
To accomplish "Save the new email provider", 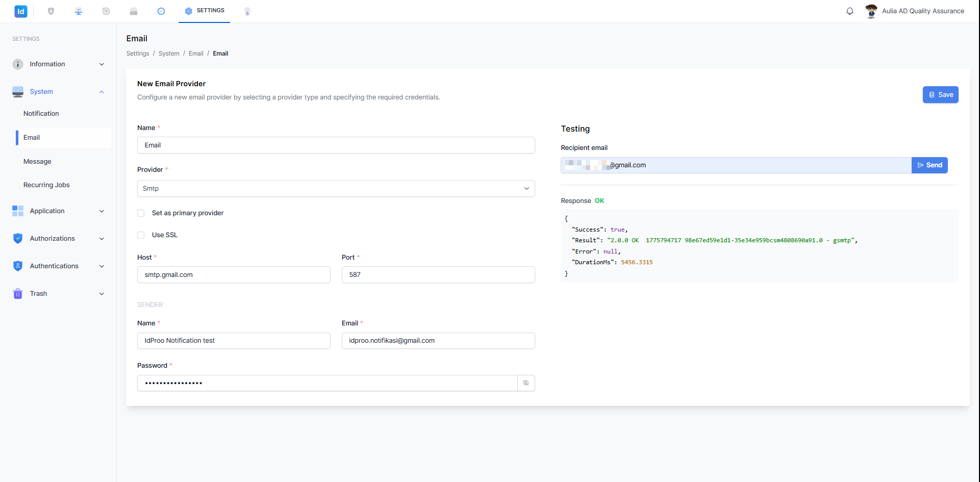I will click(x=940, y=95).
